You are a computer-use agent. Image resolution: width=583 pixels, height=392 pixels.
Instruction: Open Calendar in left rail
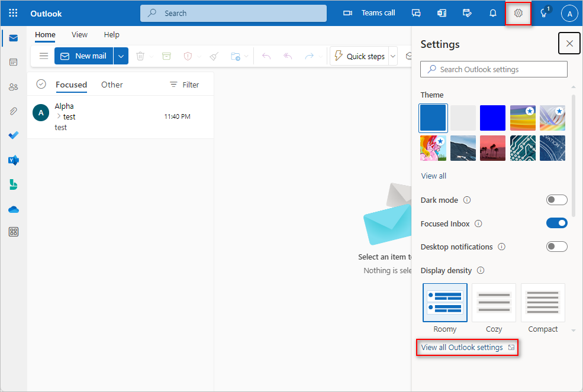14,62
